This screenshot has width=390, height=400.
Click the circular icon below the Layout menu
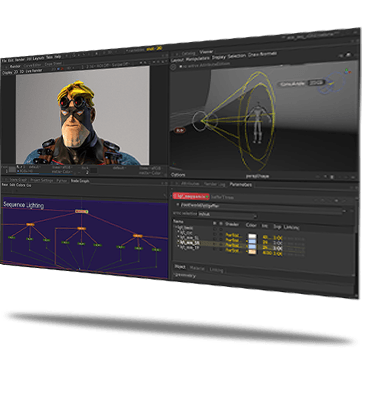[x=173, y=67]
